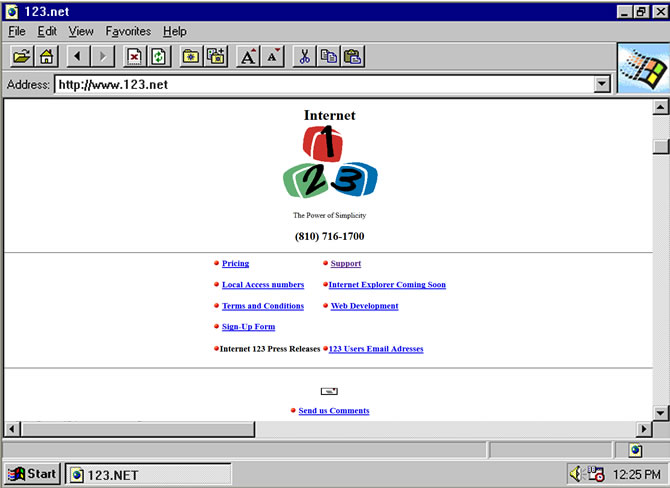Open the Terms and Conditions link
This screenshot has width=670, height=488.
[263, 306]
